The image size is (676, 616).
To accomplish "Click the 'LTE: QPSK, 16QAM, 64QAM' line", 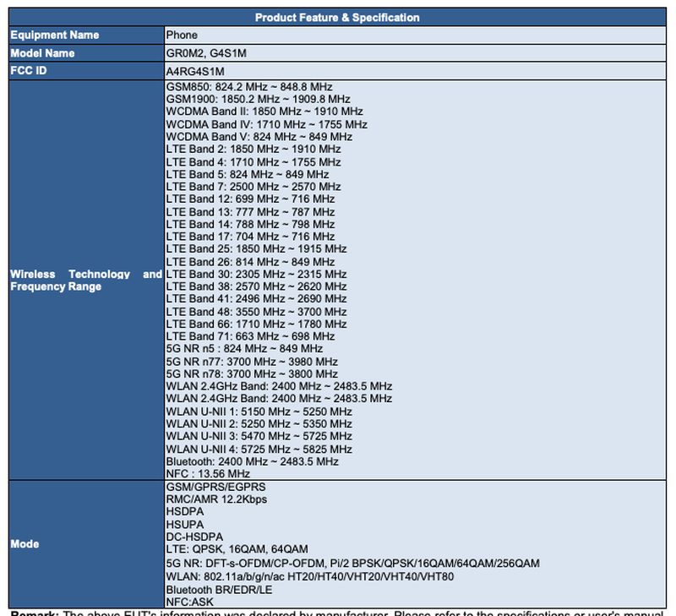I will click(x=237, y=549).
